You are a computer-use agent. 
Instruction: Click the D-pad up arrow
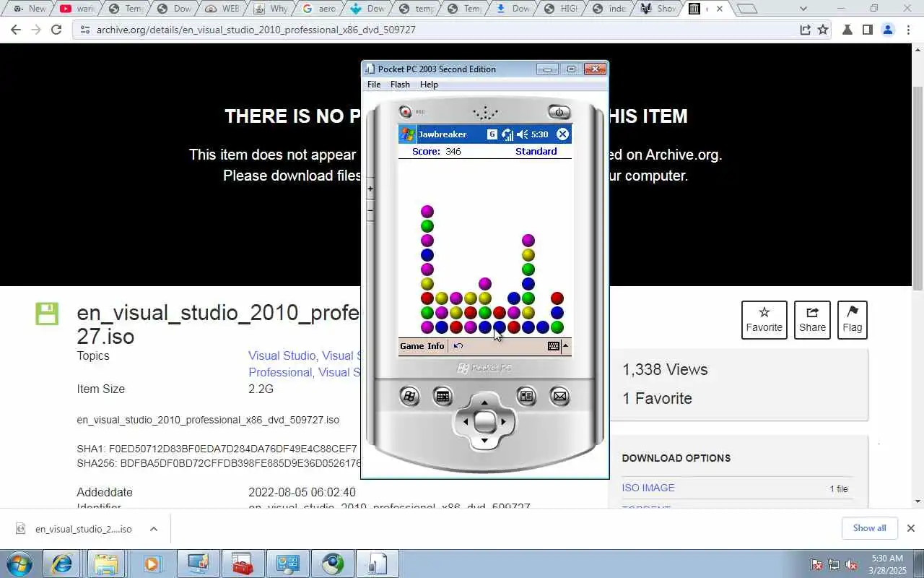[484, 403]
